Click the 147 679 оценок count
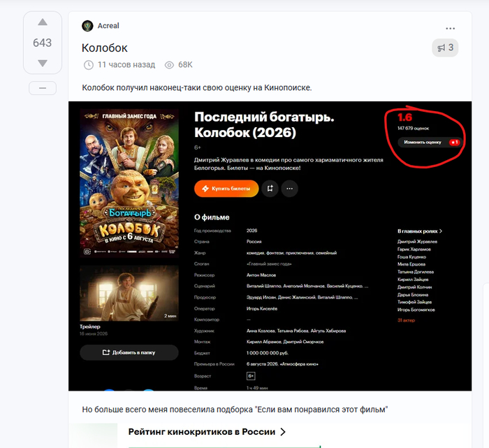This screenshot has width=489, height=448. click(414, 128)
